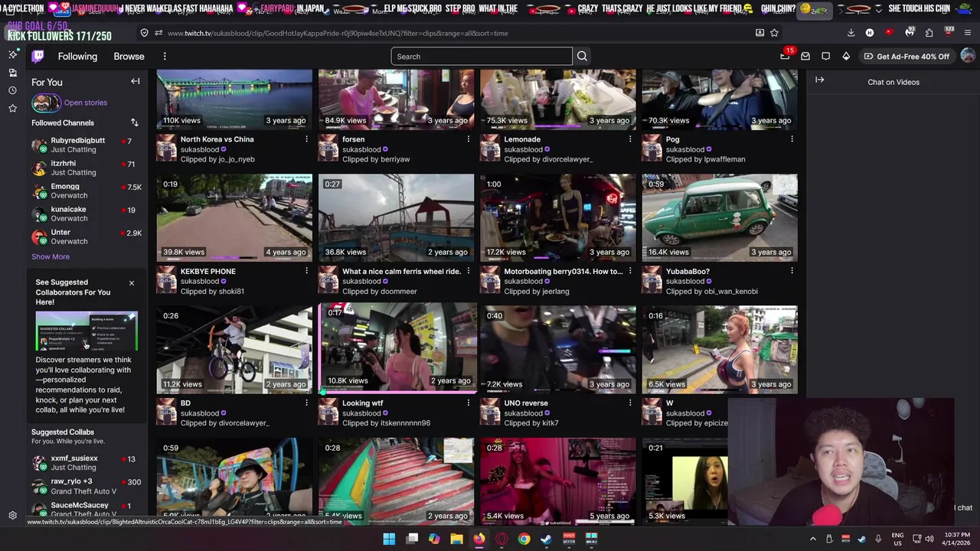Open options menu for KEKBYE PHONE clip
This screenshot has height=551, width=980.
306,271
